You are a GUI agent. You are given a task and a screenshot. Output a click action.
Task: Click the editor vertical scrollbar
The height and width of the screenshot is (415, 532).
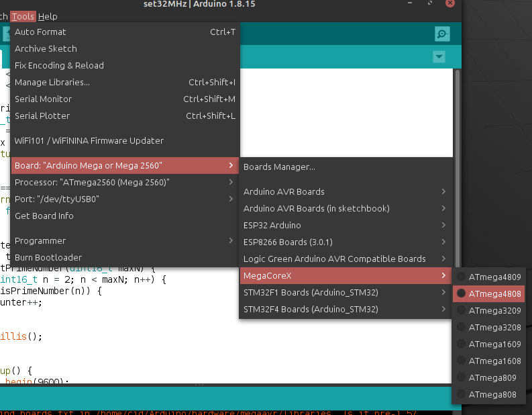click(458, 168)
